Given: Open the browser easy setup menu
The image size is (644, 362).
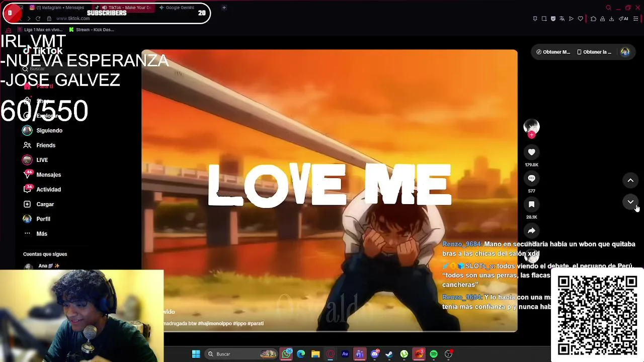Looking at the screenshot, I should point(635,19).
